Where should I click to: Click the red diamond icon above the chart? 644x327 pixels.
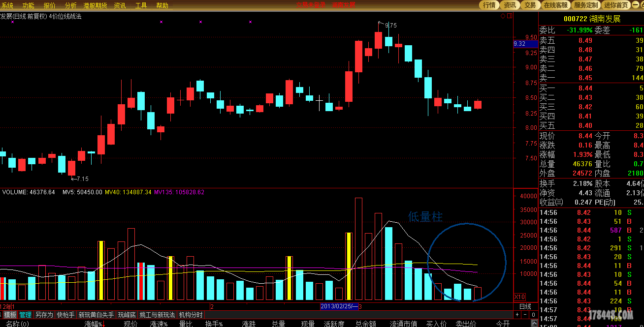coord(503,16)
